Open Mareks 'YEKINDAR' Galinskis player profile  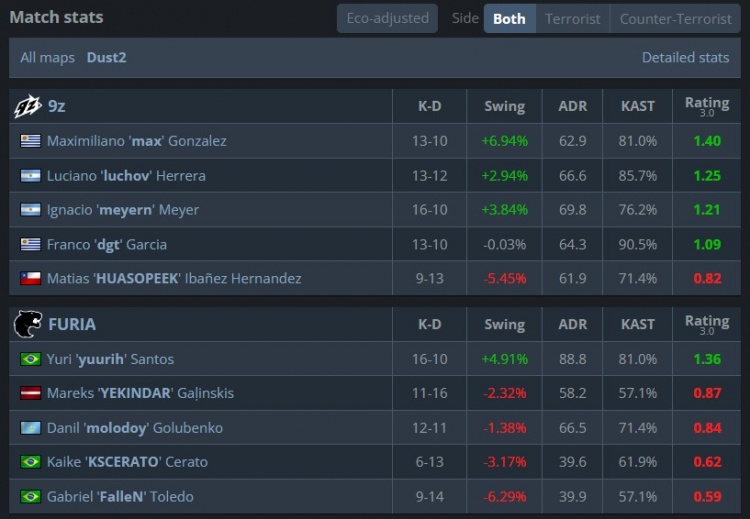coord(140,393)
